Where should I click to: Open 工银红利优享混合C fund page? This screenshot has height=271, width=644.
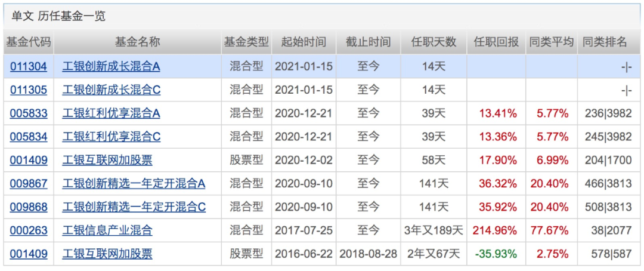(x=112, y=137)
